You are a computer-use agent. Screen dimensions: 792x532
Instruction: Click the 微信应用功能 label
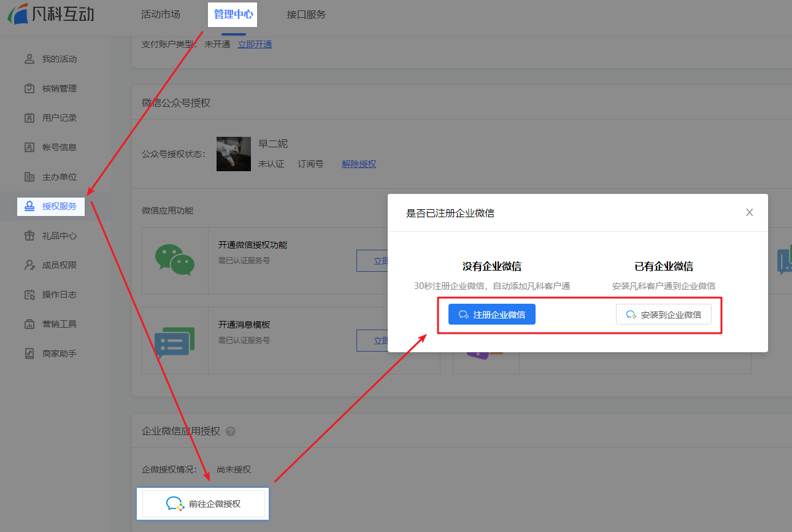point(167,210)
